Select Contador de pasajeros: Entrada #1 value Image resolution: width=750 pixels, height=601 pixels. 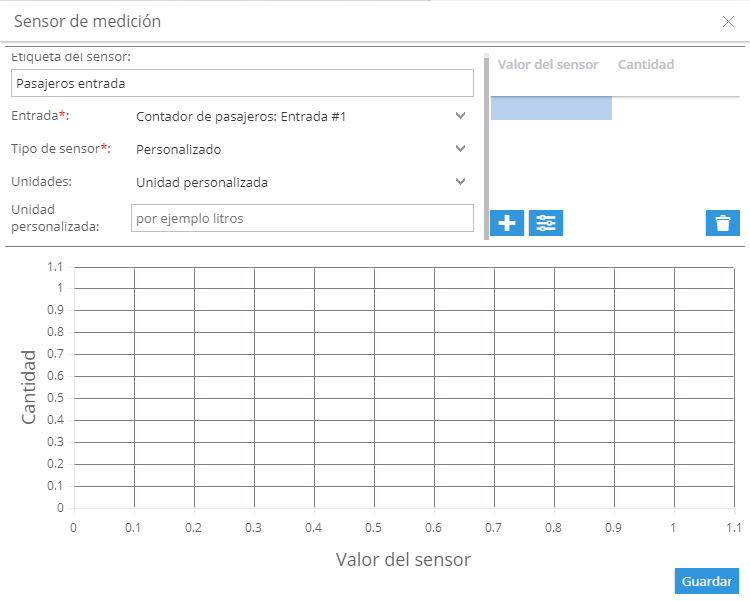click(x=241, y=117)
